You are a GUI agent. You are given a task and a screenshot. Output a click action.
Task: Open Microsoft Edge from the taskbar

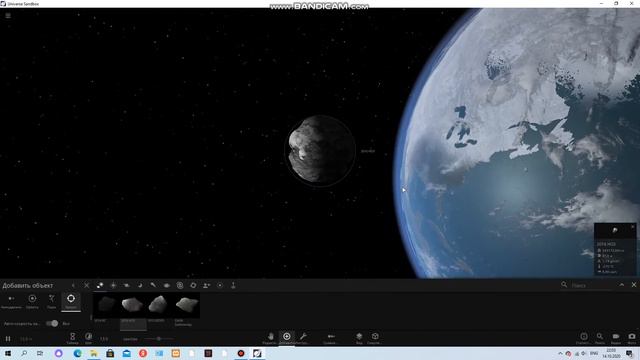click(77, 353)
